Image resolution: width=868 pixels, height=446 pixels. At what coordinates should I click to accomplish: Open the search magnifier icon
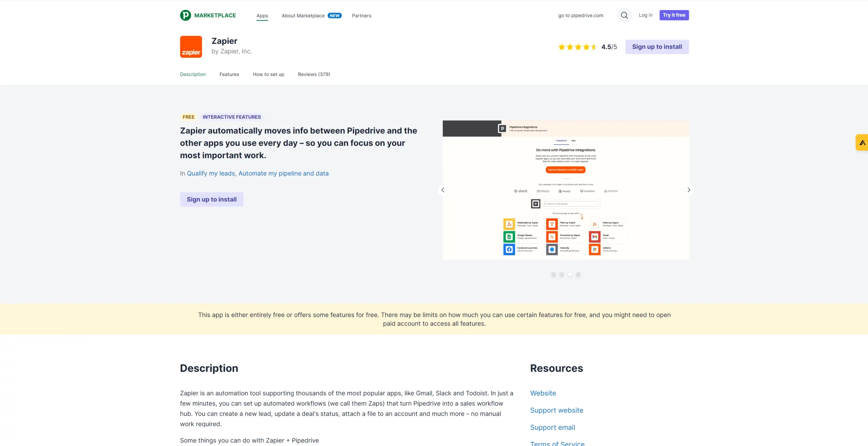(624, 15)
